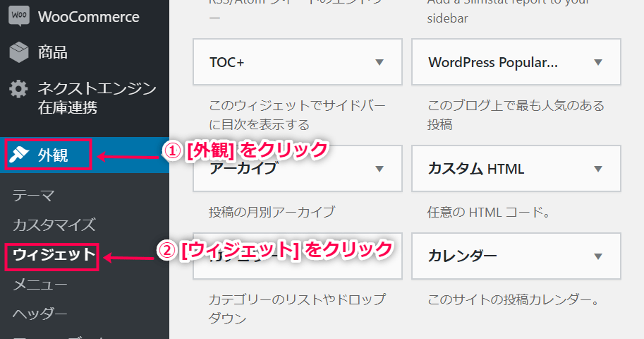Open ヘッダー submenu item
The height and width of the screenshot is (339, 644).
point(40,314)
